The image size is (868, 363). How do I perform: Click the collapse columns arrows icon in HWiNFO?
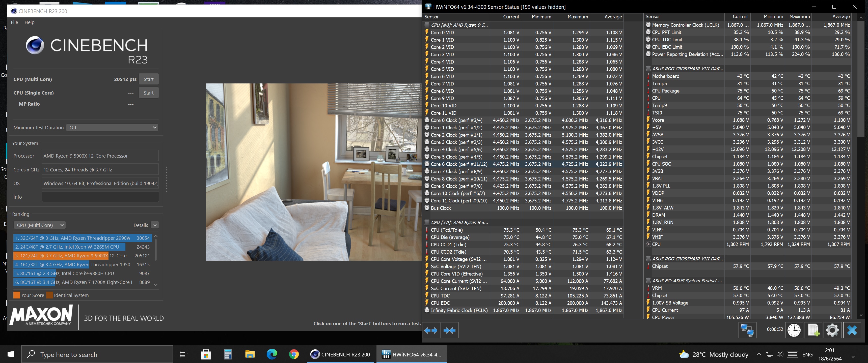pyautogui.click(x=449, y=330)
